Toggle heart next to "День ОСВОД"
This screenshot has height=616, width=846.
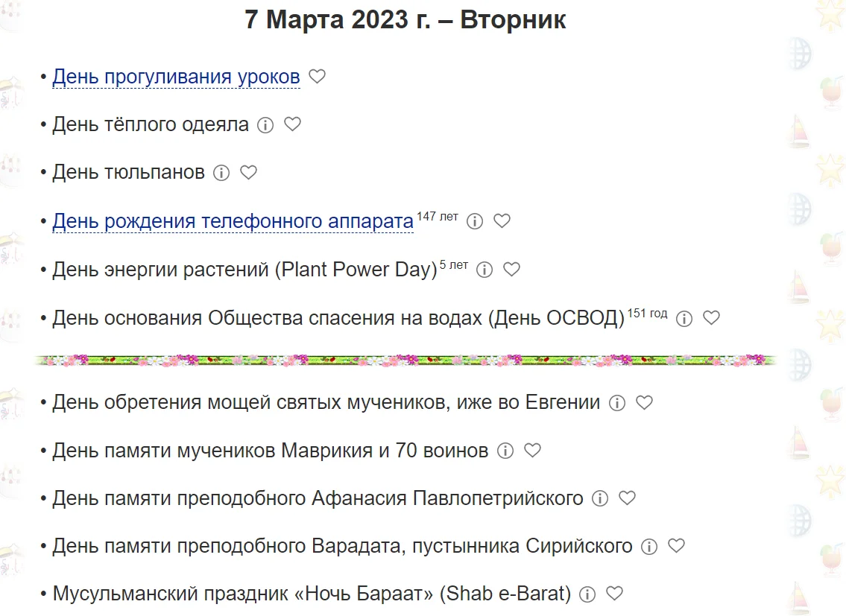pyautogui.click(x=712, y=318)
